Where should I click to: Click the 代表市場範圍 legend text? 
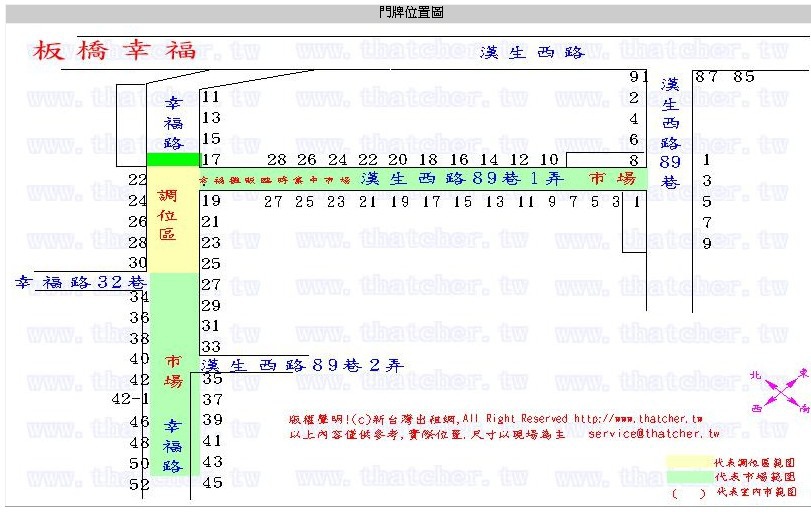(x=755, y=476)
